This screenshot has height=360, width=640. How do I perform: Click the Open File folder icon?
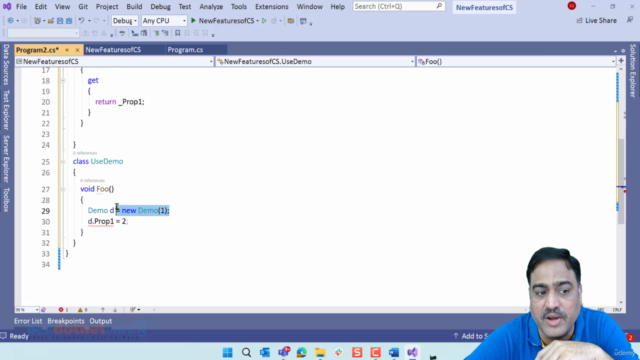(51, 20)
